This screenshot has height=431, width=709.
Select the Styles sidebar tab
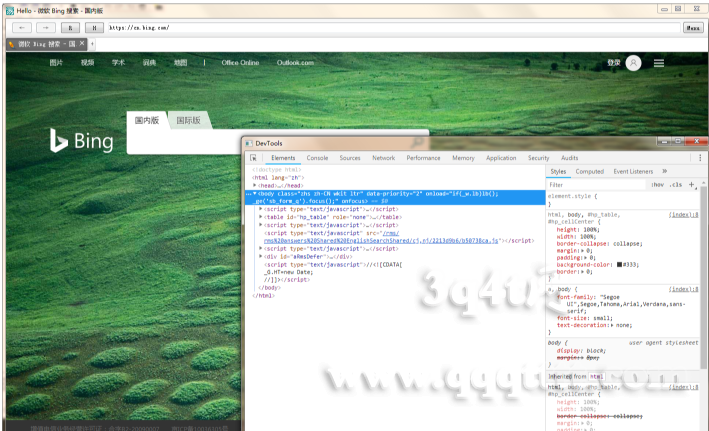point(558,171)
